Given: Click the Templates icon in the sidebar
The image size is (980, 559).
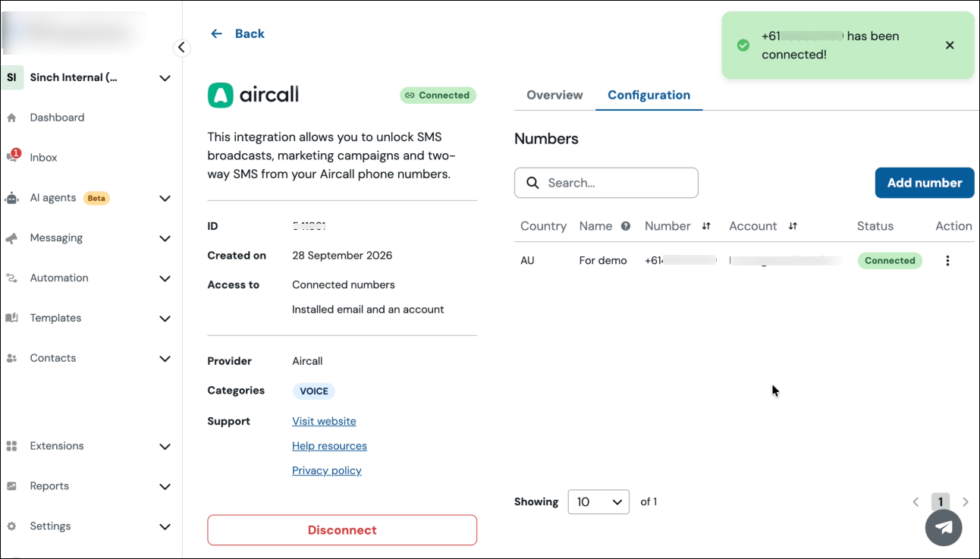Looking at the screenshot, I should click(11, 318).
